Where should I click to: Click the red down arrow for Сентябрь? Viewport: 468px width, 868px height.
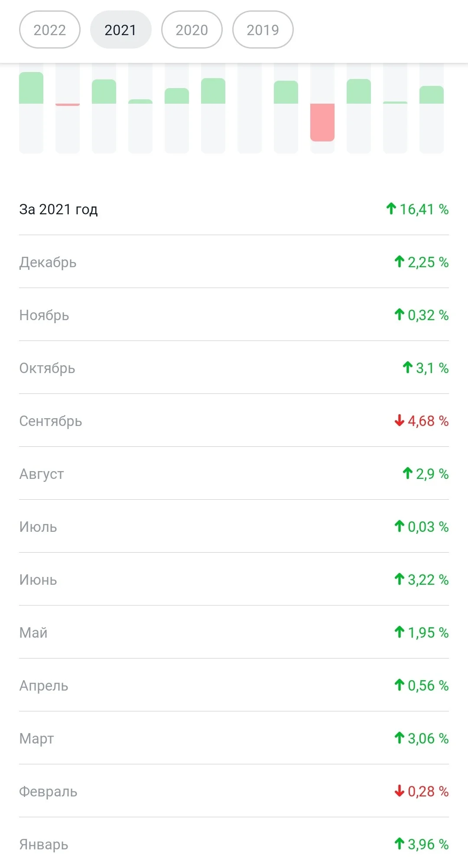click(399, 420)
